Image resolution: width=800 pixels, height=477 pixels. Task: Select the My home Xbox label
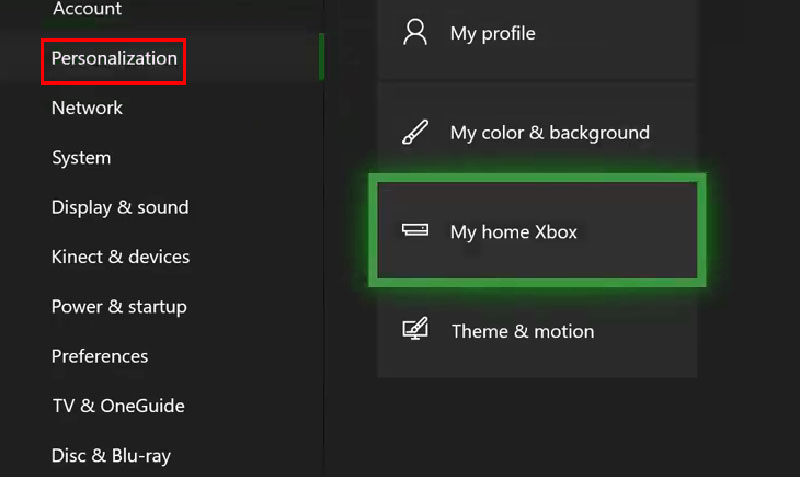click(513, 232)
